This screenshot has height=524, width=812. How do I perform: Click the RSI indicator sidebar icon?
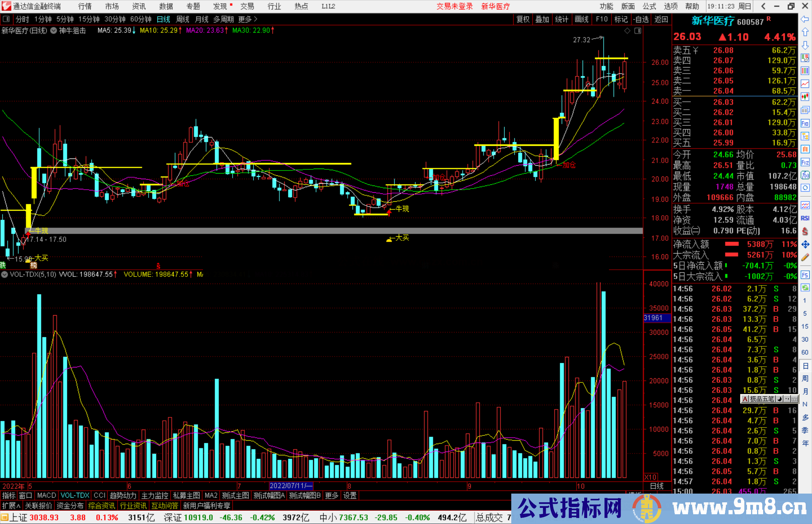tap(805, 218)
